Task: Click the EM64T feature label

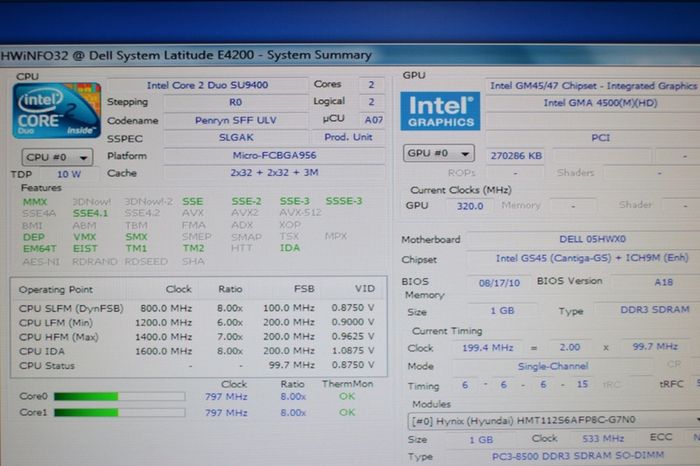Action: 40,249
